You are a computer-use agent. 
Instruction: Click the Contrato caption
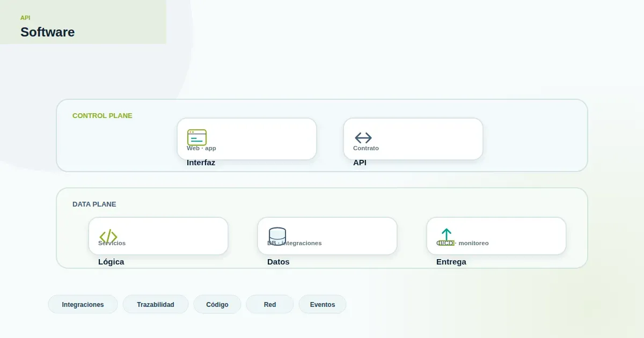coord(366,148)
